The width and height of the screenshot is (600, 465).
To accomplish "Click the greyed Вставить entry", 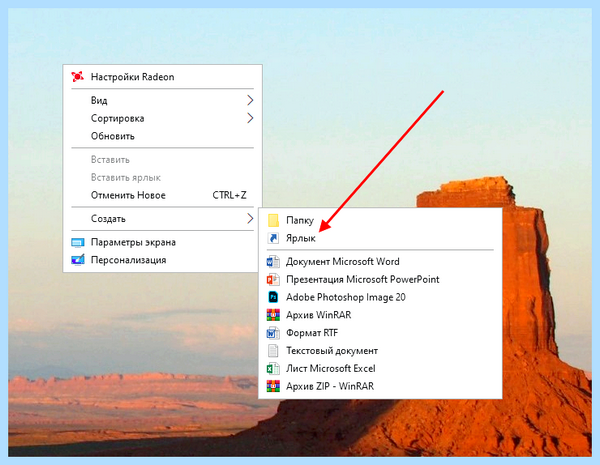I will tap(163, 160).
